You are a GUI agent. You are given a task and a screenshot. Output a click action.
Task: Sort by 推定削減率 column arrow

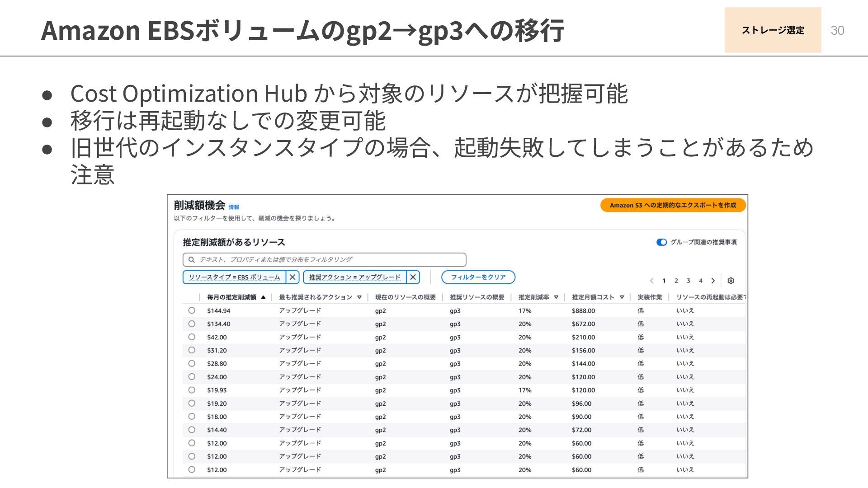click(556, 297)
